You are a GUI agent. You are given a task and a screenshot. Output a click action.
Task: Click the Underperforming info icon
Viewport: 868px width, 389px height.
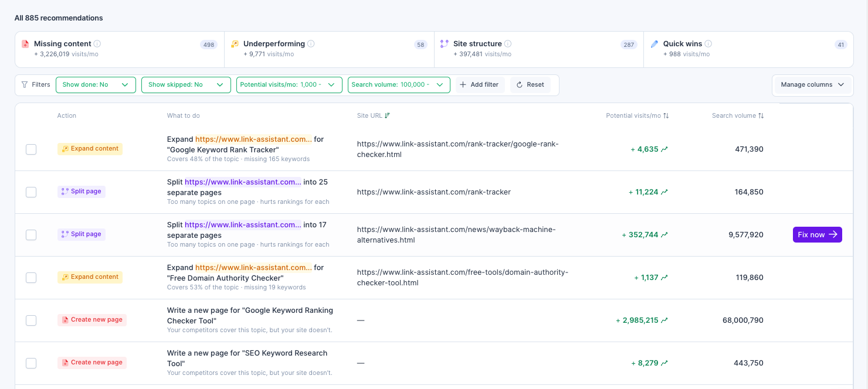tap(311, 44)
